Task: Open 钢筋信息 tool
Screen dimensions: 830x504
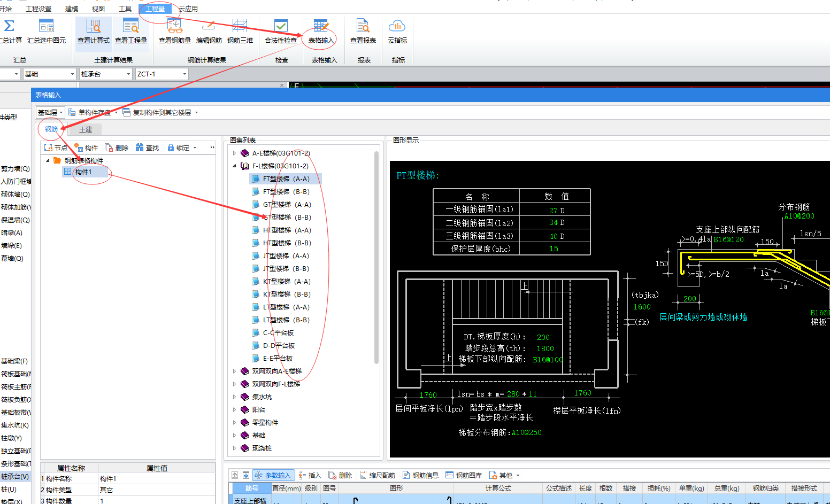Action: [x=420, y=475]
